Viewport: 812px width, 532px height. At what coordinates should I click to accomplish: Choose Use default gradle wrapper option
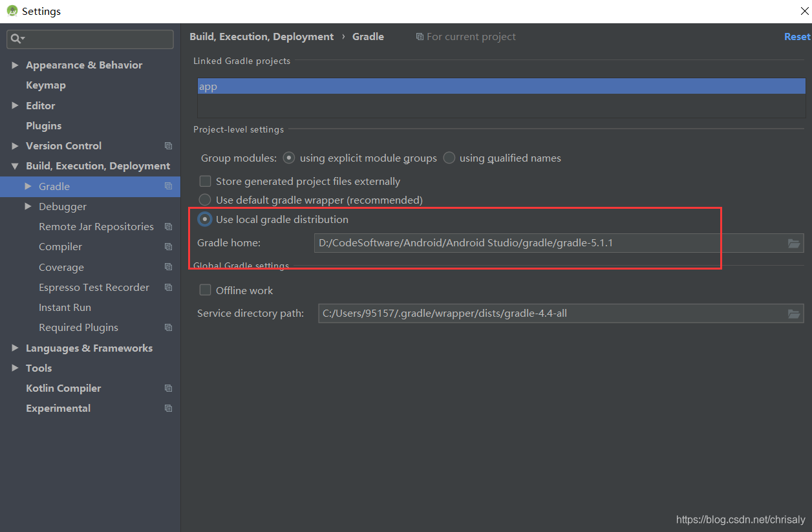click(x=205, y=200)
